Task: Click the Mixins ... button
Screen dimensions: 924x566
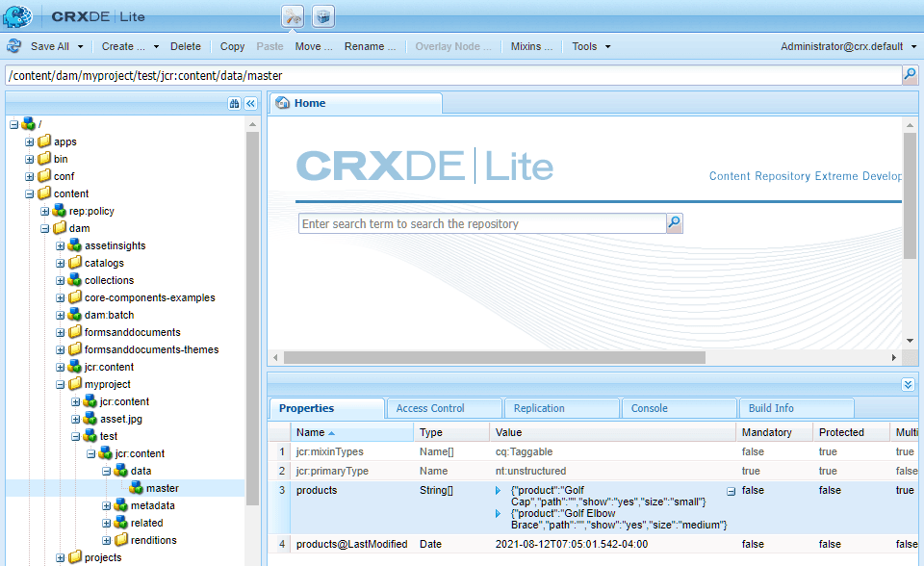Action: pyautogui.click(x=531, y=46)
